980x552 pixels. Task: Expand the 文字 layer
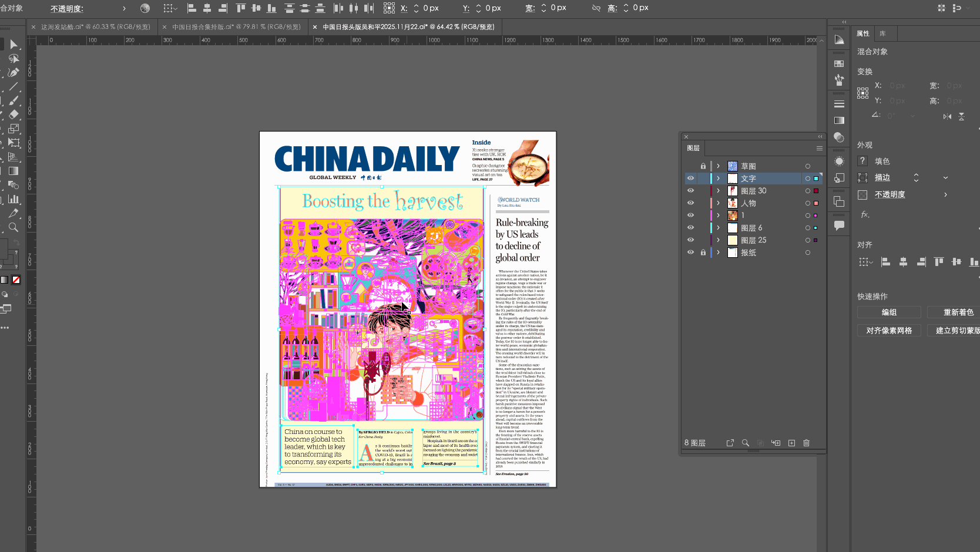[x=718, y=179]
